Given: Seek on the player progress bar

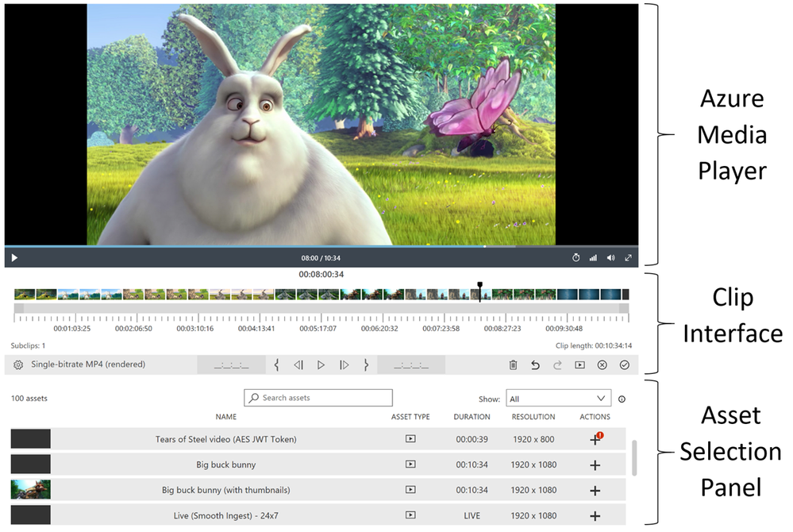Looking at the screenshot, I should 321,247.
